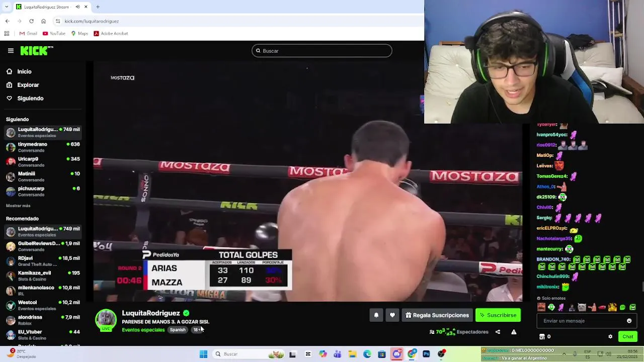Share the stream via share icon

[x=498, y=332]
